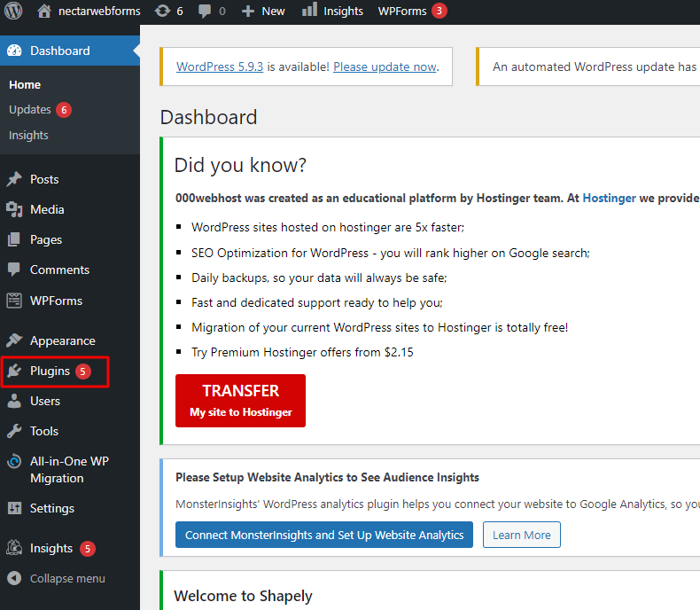The height and width of the screenshot is (610, 700).
Task: Click the WordPress logo in admin bar
Action: [x=13, y=11]
